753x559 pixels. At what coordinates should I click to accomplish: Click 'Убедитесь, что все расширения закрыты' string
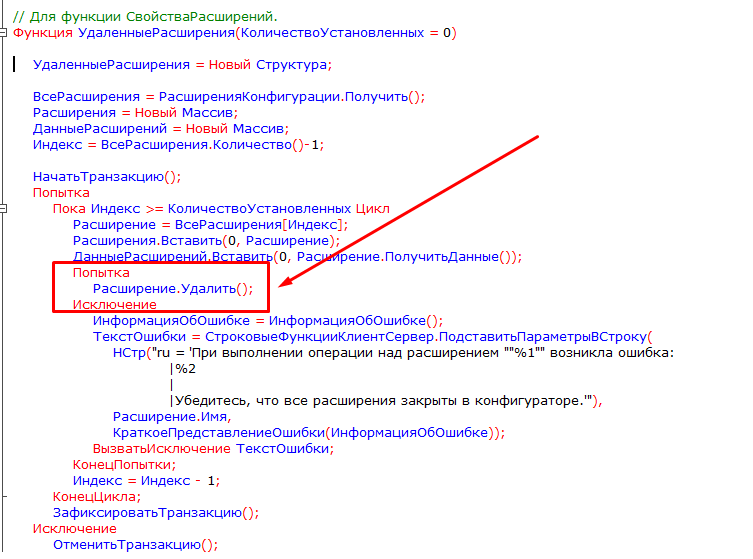pos(386,401)
